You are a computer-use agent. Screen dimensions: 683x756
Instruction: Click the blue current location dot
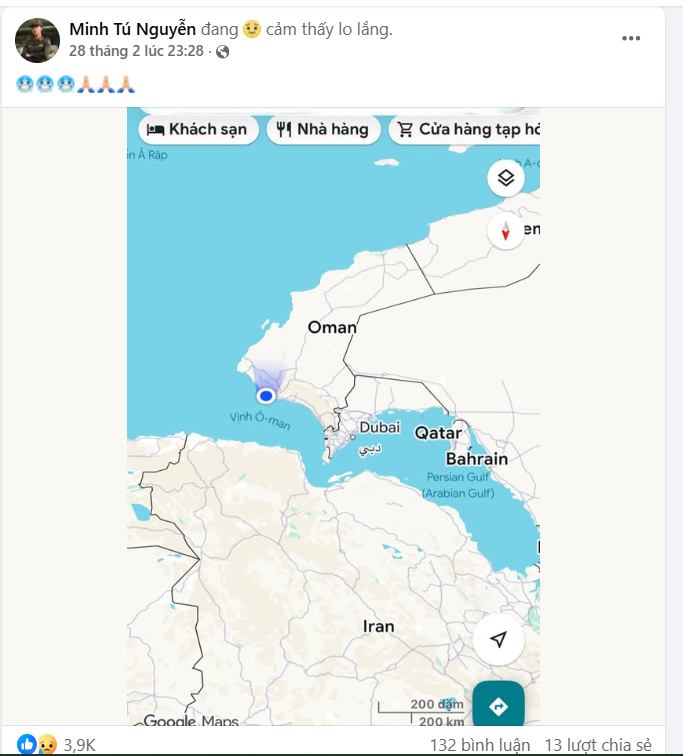coord(266,395)
